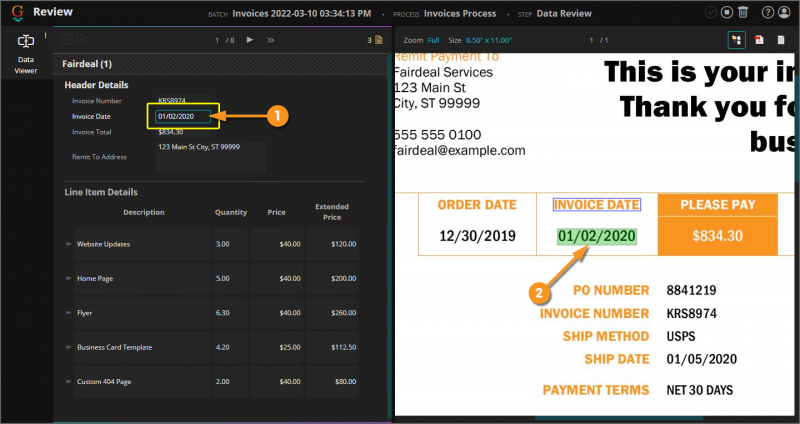Screen dimensions: 800x424
Task: Click KRS8974 in the document viewer
Action: (x=691, y=313)
